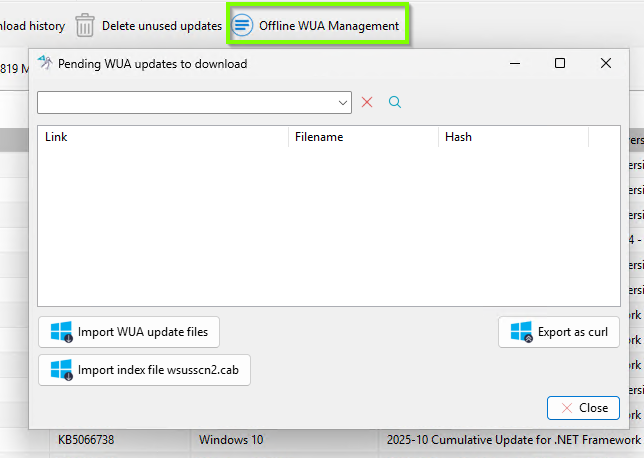644x458 pixels.
Task: Click the Offline WUA Management list icon
Action: point(242,25)
